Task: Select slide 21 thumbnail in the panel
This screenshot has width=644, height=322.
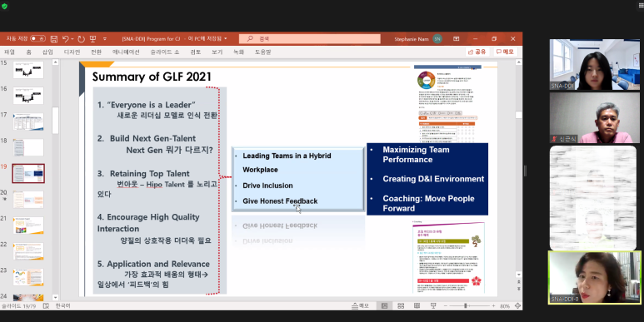Action: tap(28, 225)
